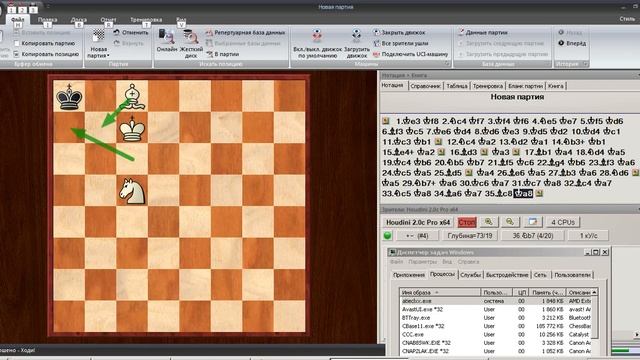Viewport: 640px width, 360px height.
Task: Toggle default engine with Вкл./выкл. движок
Action: (317, 43)
